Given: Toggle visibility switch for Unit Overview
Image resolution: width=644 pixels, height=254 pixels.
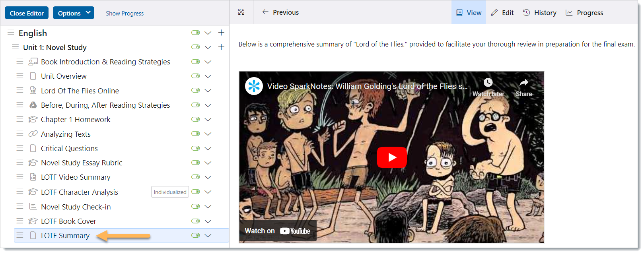Looking at the screenshot, I should pyautogui.click(x=195, y=76).
